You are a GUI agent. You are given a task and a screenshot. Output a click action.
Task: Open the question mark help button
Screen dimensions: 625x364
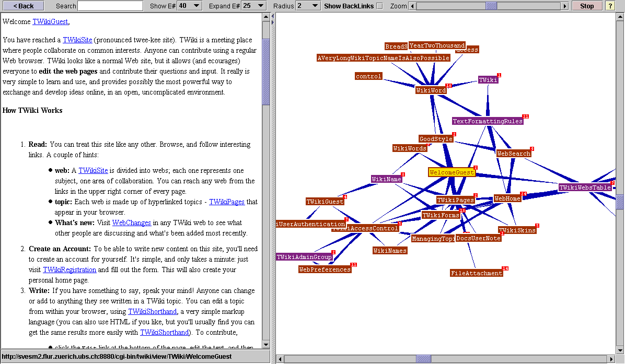click(610, 6)
